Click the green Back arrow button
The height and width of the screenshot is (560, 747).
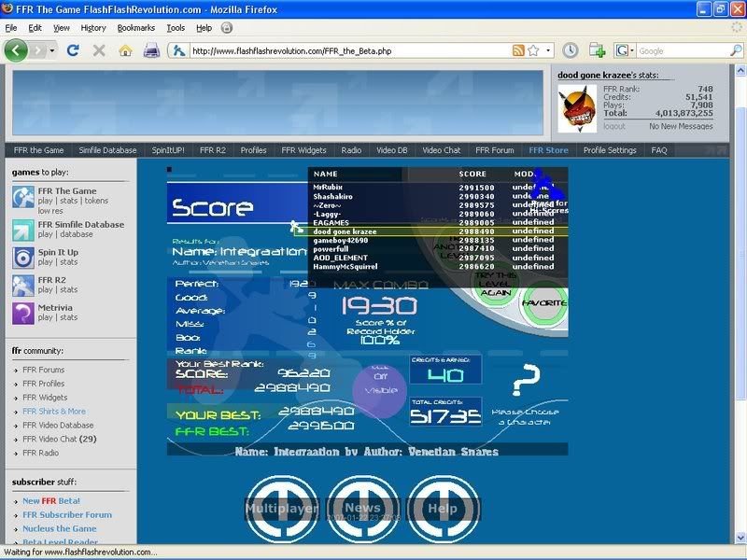coord(16,50)
